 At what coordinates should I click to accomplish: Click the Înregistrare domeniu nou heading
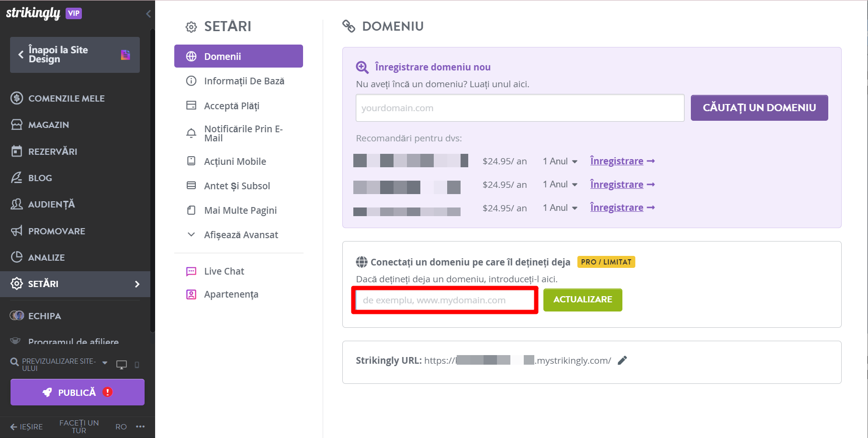pos(432,67)
